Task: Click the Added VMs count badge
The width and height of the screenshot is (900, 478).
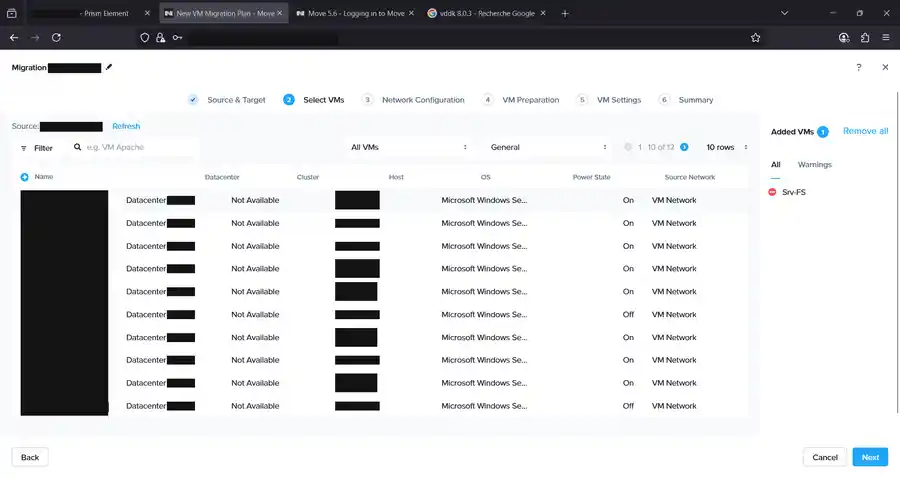Action: coord(823,132)
